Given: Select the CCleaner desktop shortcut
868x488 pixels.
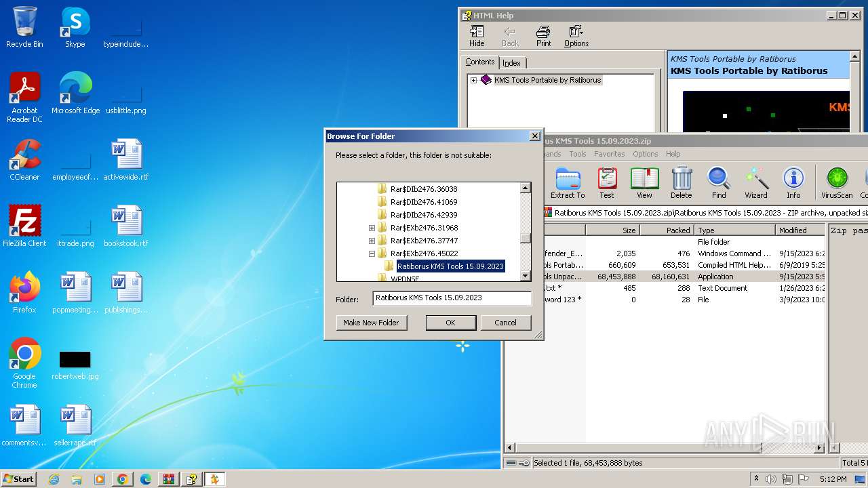Looking at the screenshot, I should coord(24,160).
